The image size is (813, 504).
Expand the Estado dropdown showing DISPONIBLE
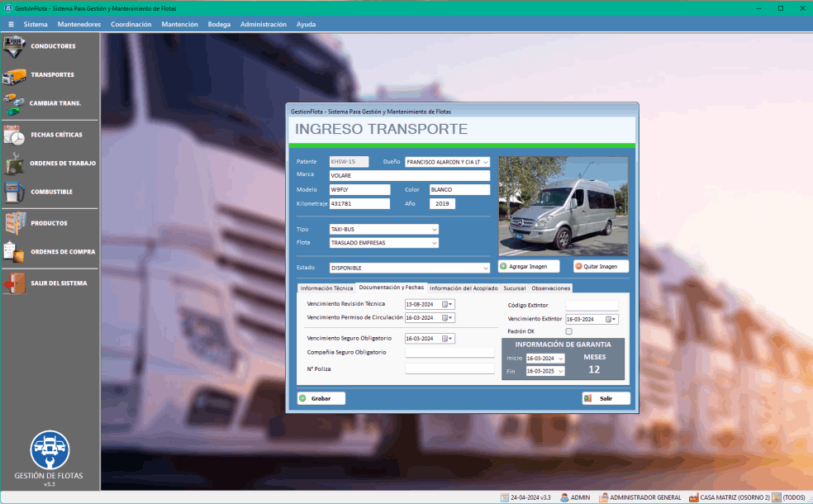point(485,268)
